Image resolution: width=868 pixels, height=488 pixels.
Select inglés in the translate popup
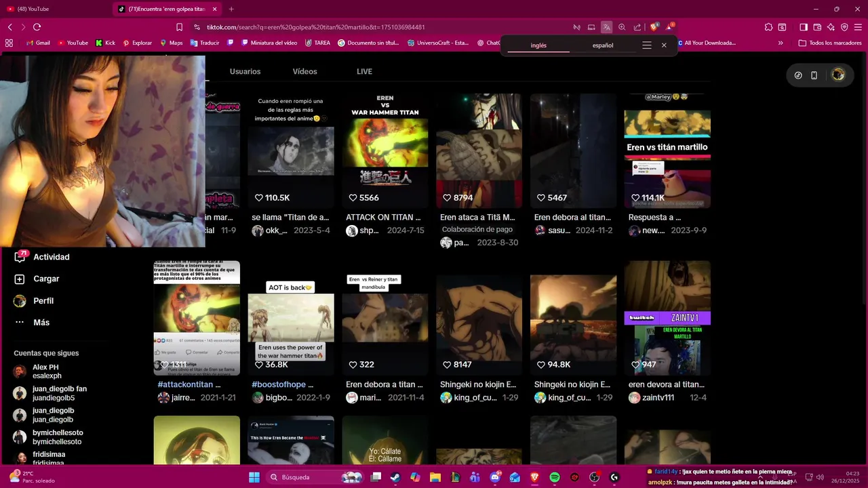[538, 45]
